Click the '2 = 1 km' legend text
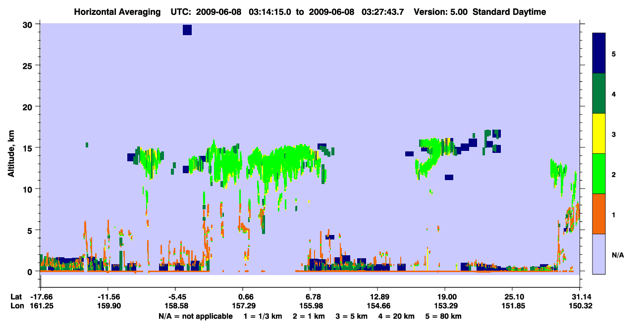The height and width of the screenshot is (330, 644). pyautogui.click(x=308, y=316)
